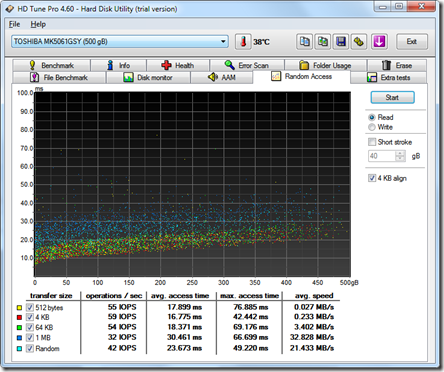The height and width of the screenshot is (372, 444).
Task: Click the Exit button
Action: coord(412,42)
